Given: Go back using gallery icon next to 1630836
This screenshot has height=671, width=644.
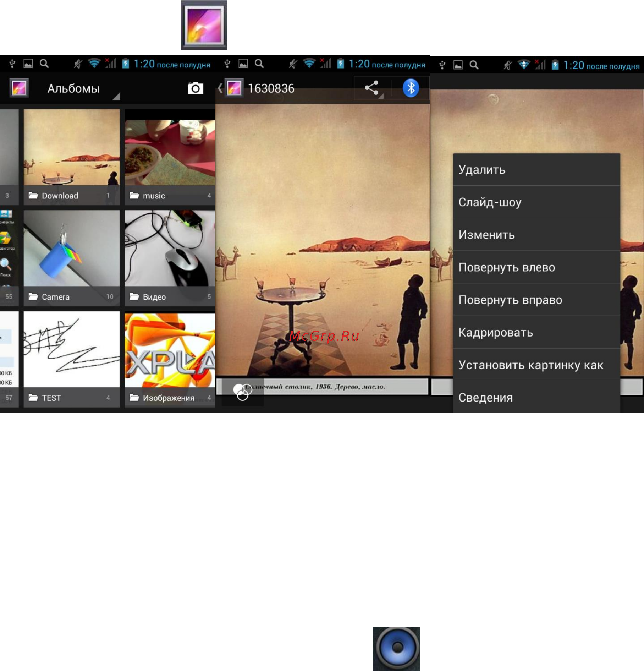Looking at the screenshot, I should (234, 88).
